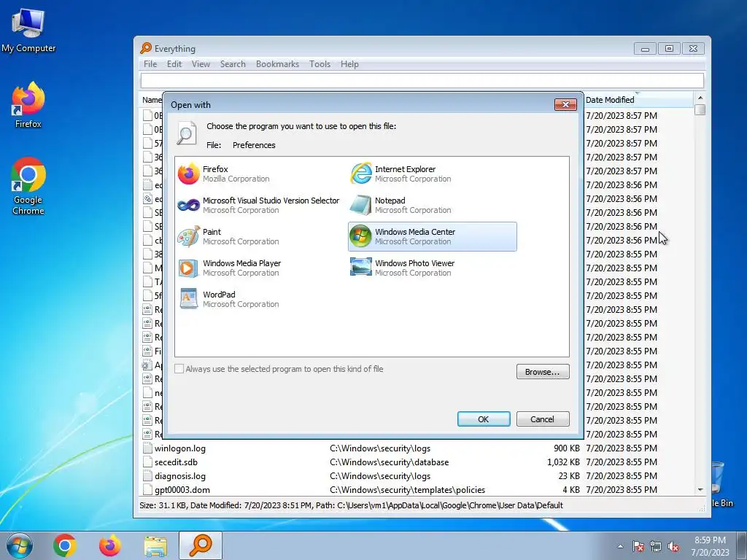Screen dimensions: 747x560
Task: Click the 900 KB size cell
Action: [x=567, y=448]
